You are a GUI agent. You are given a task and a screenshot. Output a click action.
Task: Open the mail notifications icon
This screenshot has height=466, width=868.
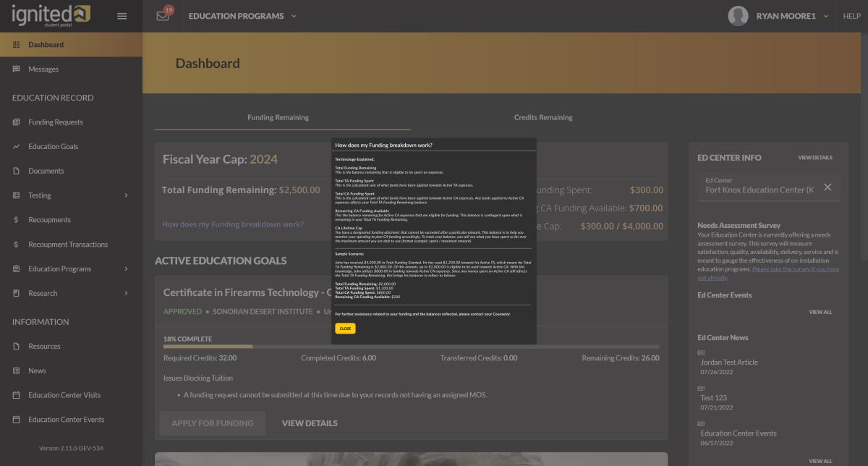163,16
